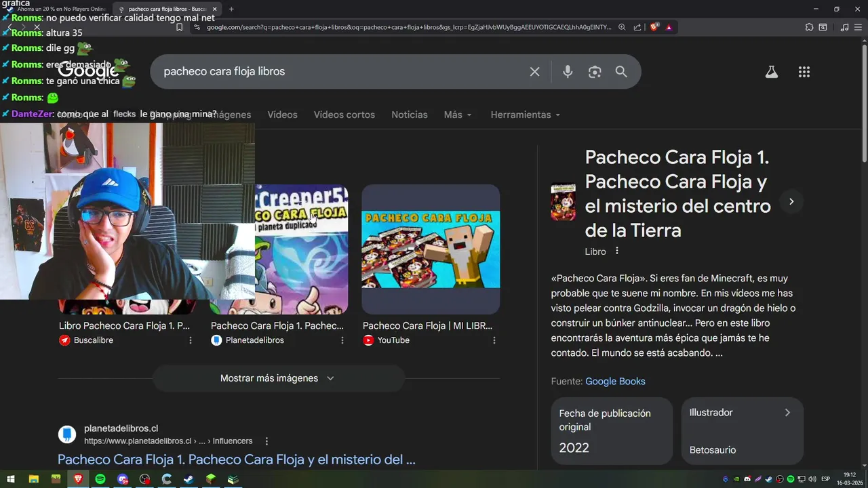Open a new browser tab
Viewport: 868px width, 488px height.
click(x=231, y=9)
